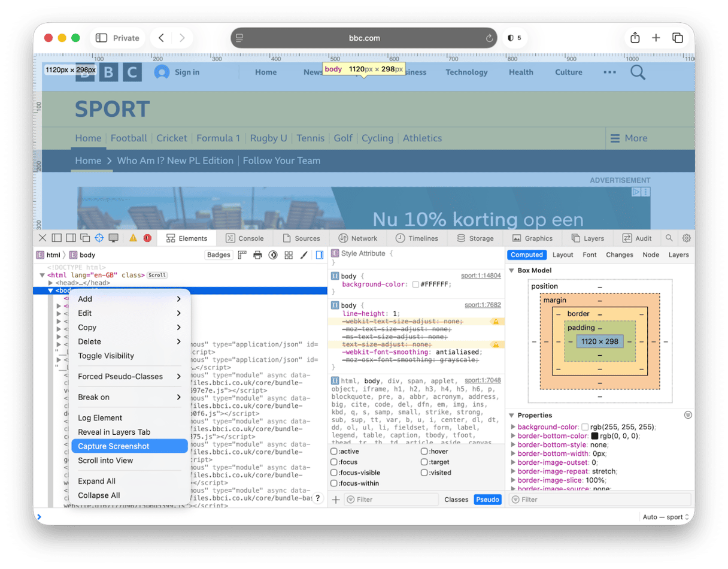Viewport: 728px width, 569px height.
Task: Select Scroll into View menu item
Action: click(129, 461)
